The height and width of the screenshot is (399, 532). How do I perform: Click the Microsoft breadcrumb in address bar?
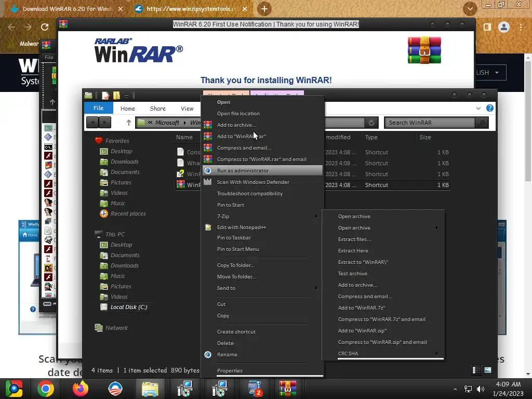[167, 123]
